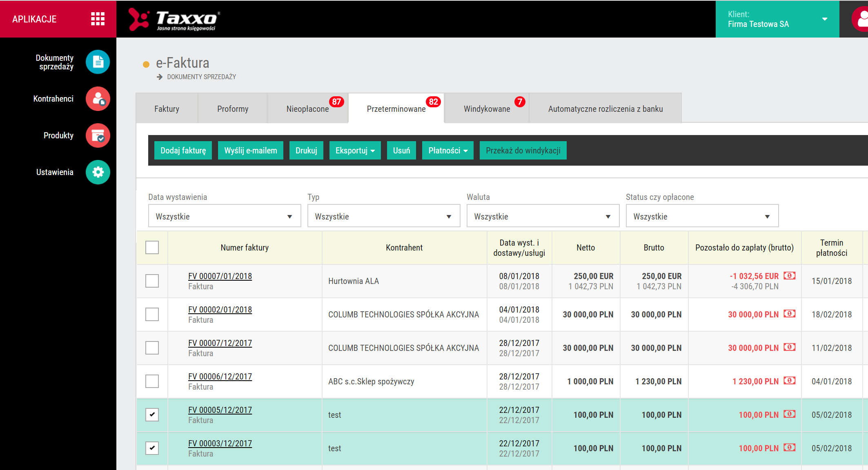Screen dimensions: 868x470
Task: Switch to the Nieopłacone tab
Action: (307, 109)
